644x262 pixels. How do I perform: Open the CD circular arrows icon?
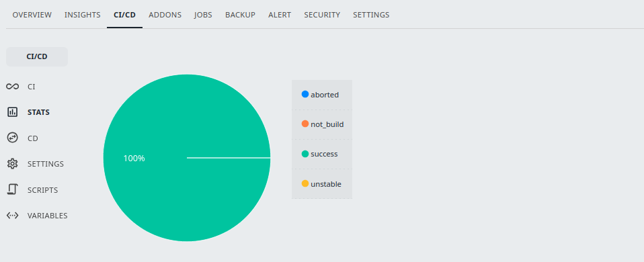pyautogui.click(x=12, y=138)
